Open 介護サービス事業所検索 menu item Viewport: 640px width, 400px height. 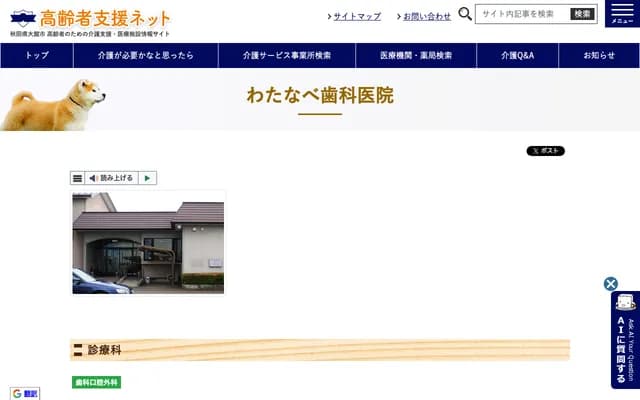pyautogui.click(x=287, y=56)
